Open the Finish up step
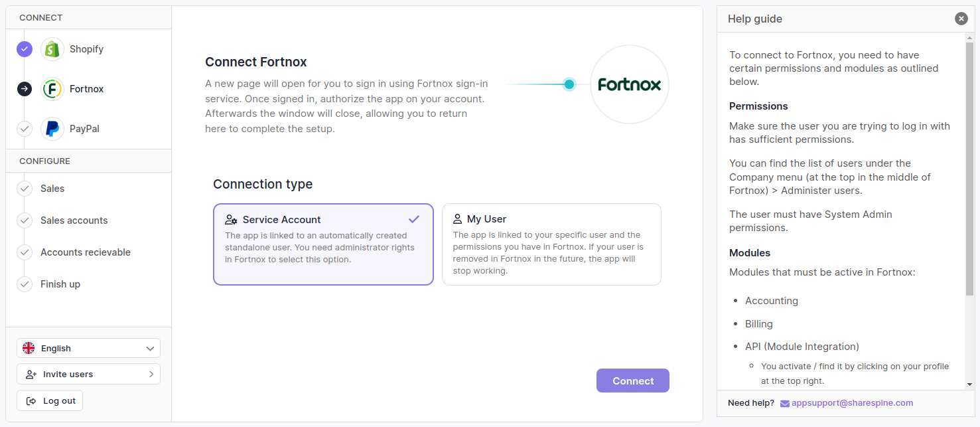 60,284
